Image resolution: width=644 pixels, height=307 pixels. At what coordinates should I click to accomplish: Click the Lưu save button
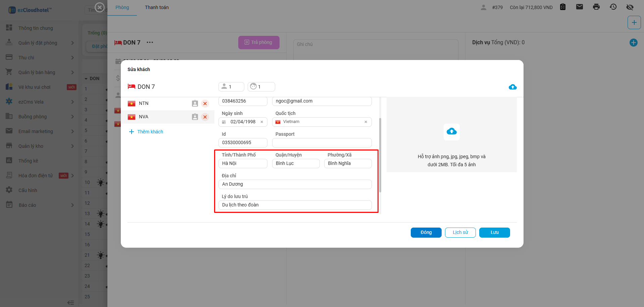[x=494, y=233]
